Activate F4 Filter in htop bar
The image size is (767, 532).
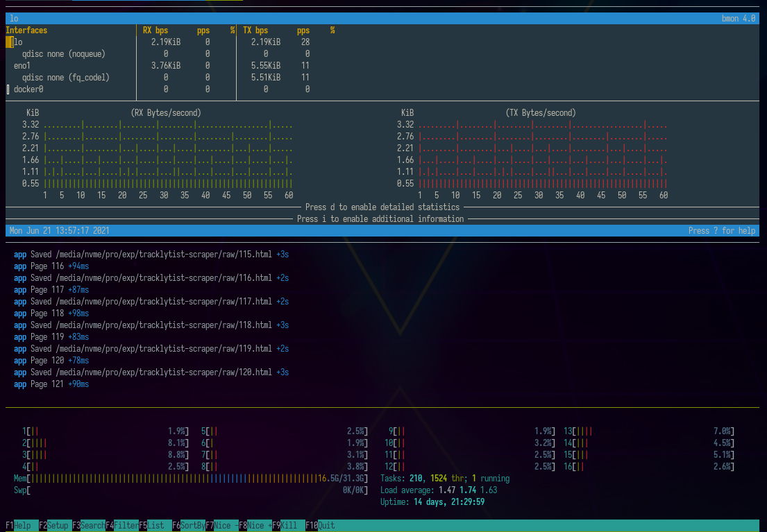126,526
